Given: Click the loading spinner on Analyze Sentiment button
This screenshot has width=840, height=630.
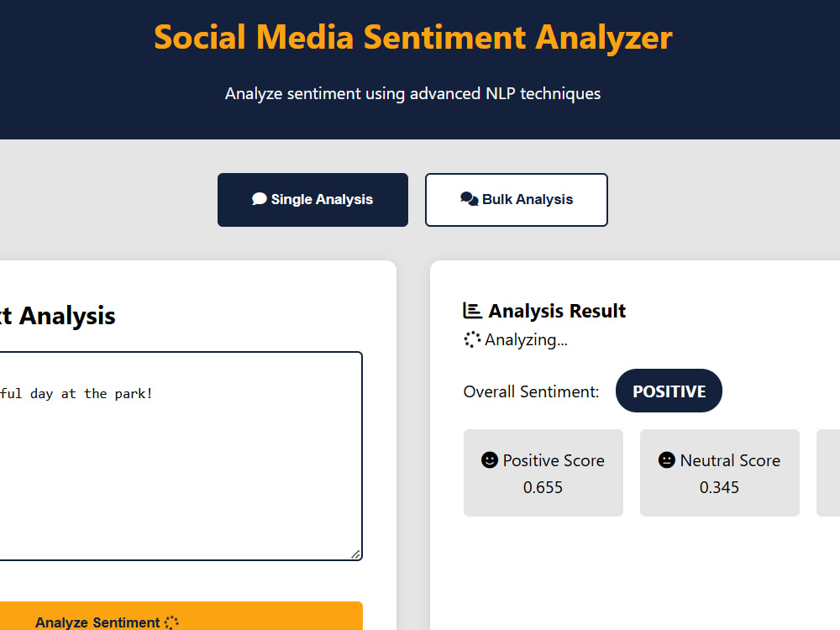Looking at the screenshot, I should (x=171, y=622).
